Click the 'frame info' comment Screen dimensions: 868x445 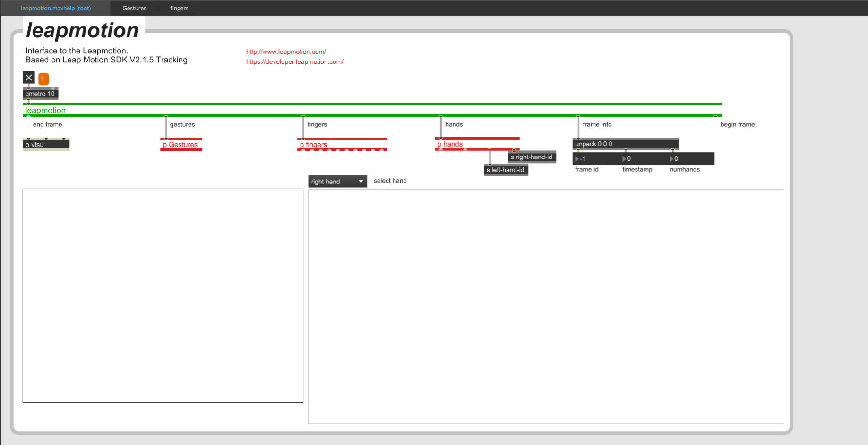pos(597,124)
